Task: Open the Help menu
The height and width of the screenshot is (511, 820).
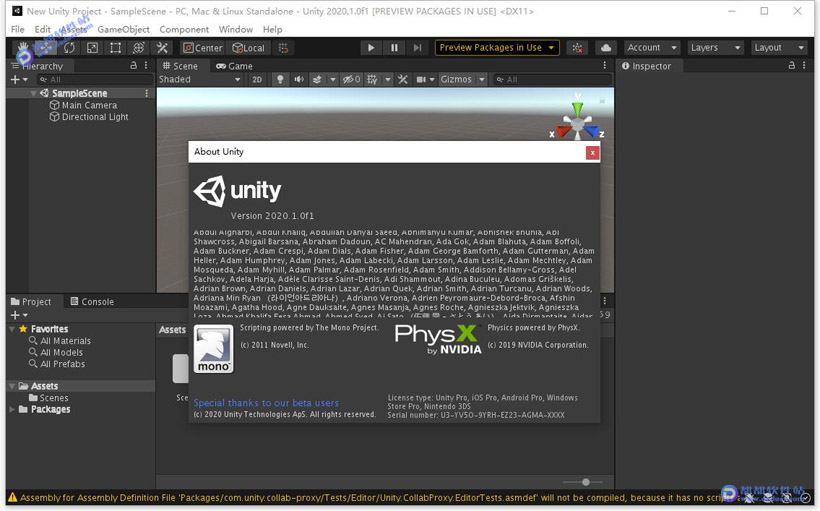Action: coord(272,29)
